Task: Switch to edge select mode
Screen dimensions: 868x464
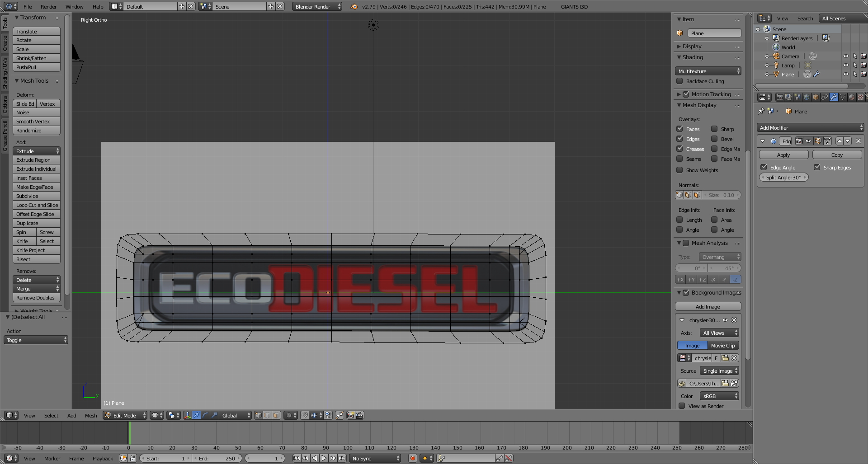Action: (268, 415)
